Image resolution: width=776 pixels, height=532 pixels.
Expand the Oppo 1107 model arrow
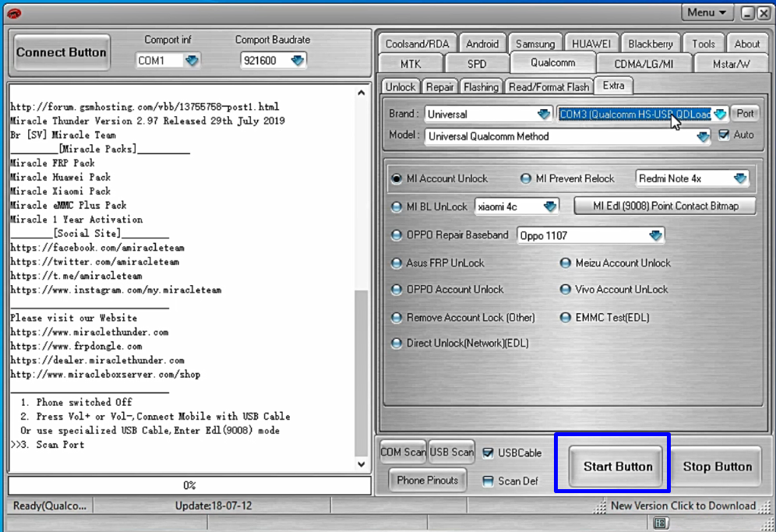coord(655,235)
